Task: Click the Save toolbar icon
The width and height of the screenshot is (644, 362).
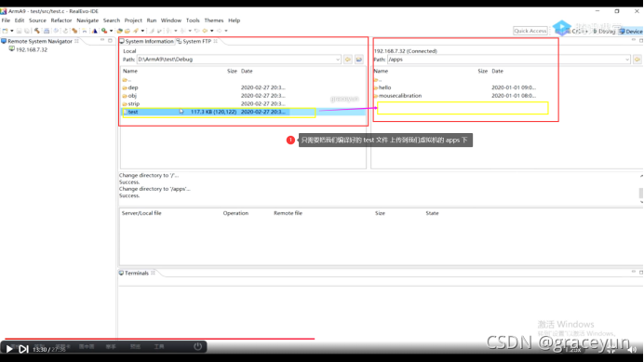Action: click(19, 31)
